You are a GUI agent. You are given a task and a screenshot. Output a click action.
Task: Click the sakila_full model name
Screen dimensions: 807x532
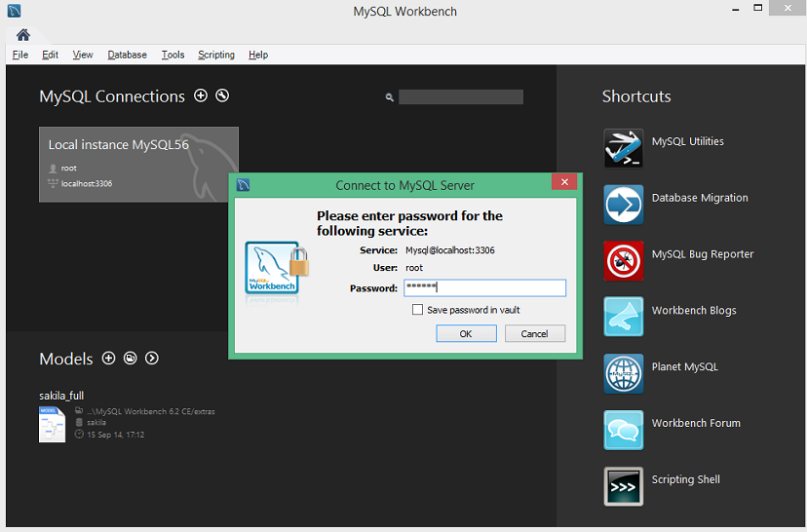(61, 396)
